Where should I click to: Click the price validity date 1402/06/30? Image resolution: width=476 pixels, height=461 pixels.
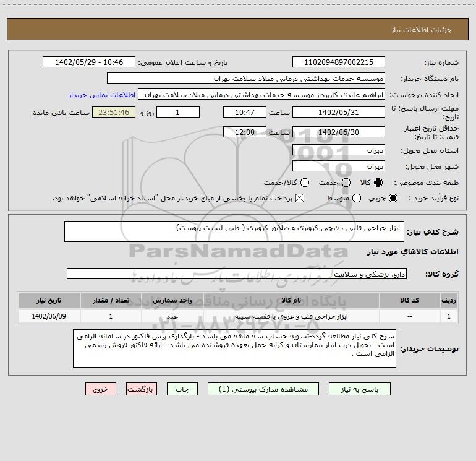point(339,132)
